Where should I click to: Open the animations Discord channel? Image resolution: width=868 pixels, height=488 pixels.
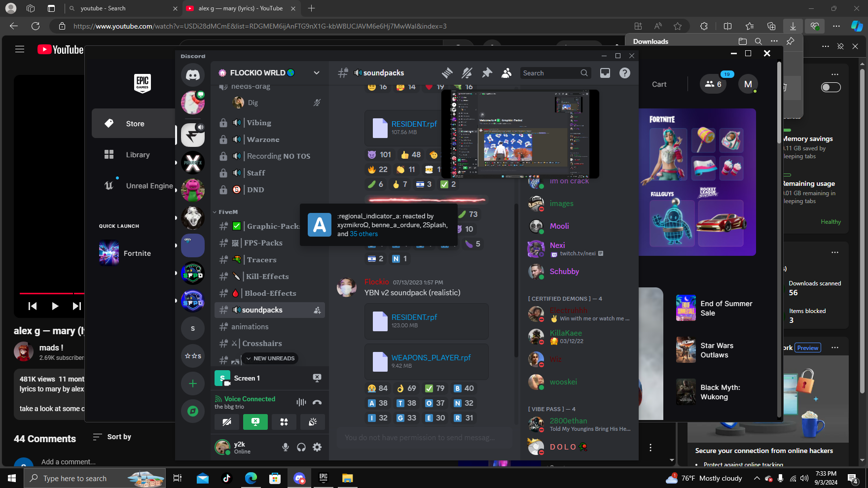coord(270,327)
